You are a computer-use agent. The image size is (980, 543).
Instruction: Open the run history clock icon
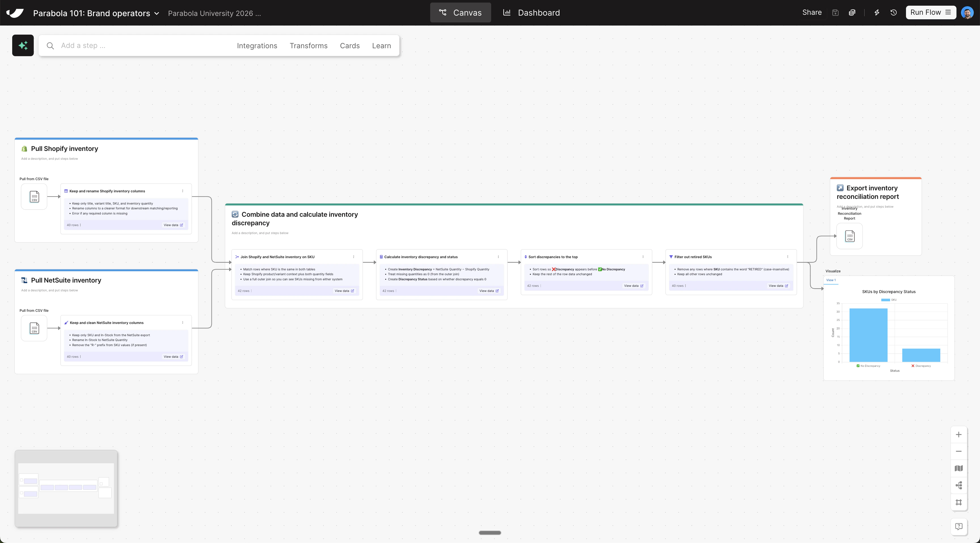[x=894, y=12]
